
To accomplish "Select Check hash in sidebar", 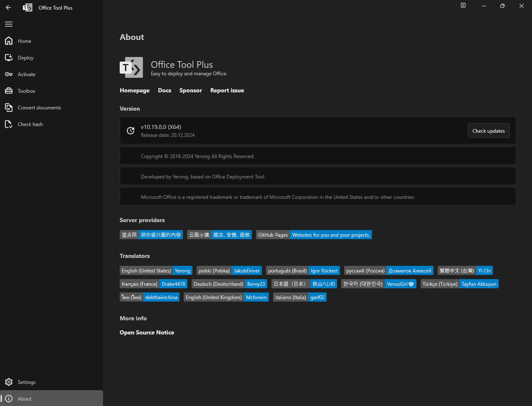I will click(52, 124).
